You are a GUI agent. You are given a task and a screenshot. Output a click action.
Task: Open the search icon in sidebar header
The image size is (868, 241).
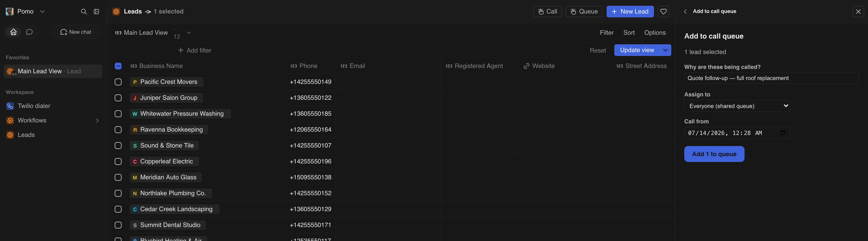[84, 11]
